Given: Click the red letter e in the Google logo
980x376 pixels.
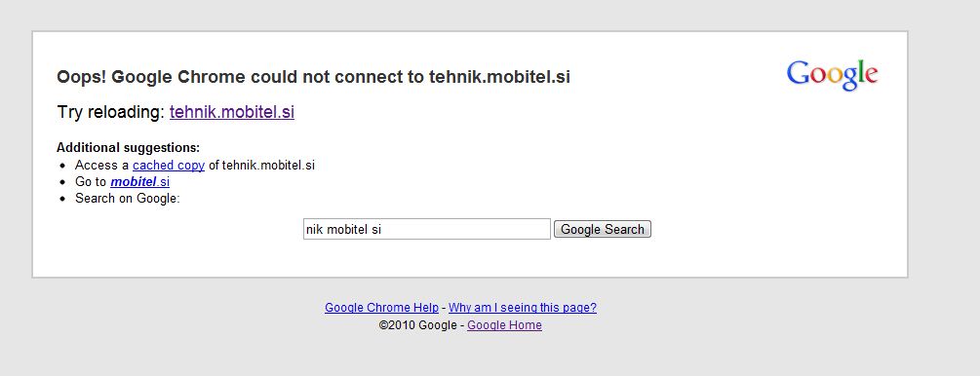Looking at the screenshot, I should click(871, 76).
